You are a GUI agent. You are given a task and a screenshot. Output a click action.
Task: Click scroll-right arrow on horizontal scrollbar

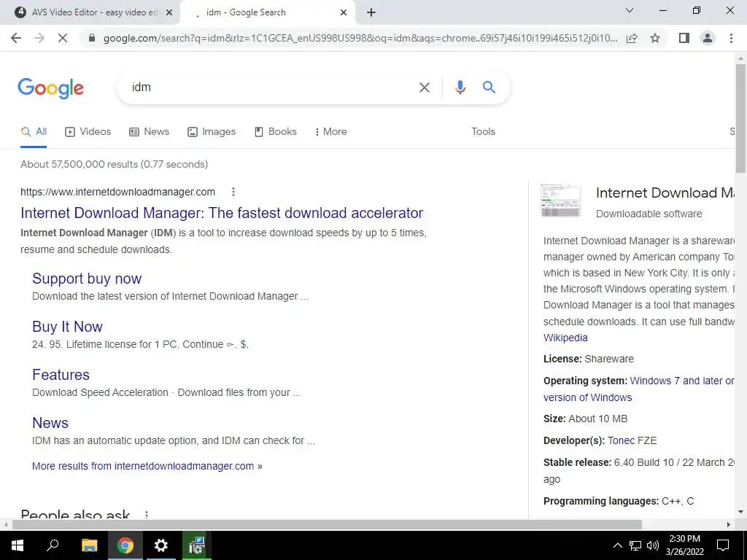(729, 525)
